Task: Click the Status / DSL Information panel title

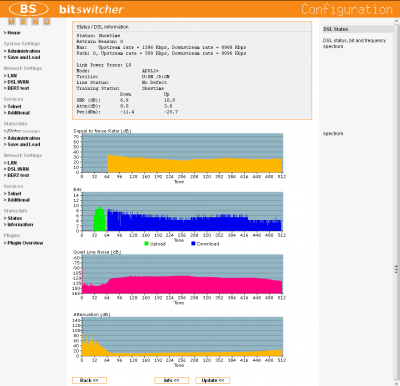Action: pos(102,27)
